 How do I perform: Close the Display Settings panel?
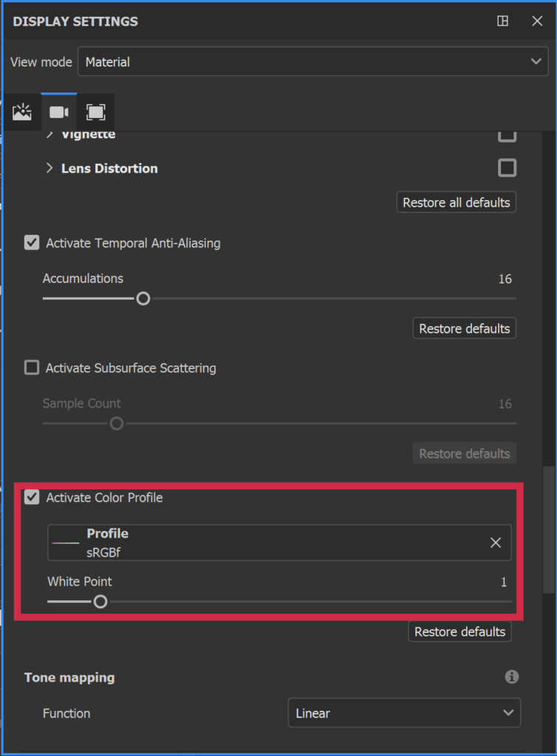pyautogui.click(x=537, y=21)
